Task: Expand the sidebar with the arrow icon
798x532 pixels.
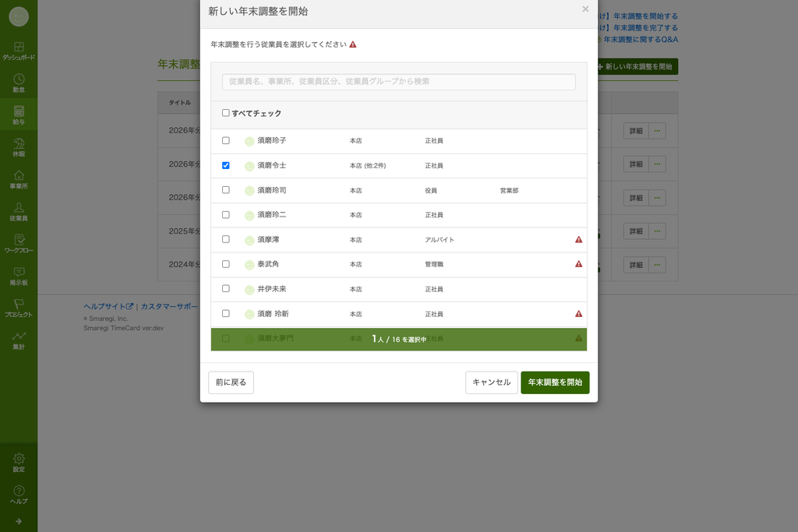Action: [19, 521]
